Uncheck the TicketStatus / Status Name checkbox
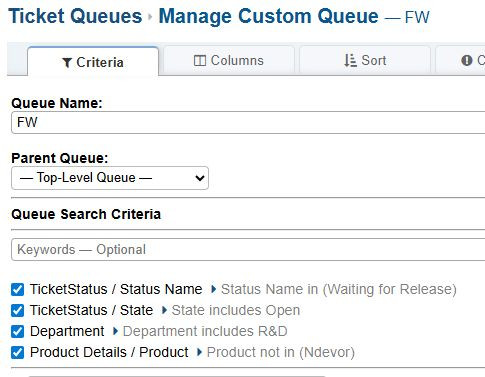The width and height of the screenshot is (485, 377). (17, 289)
